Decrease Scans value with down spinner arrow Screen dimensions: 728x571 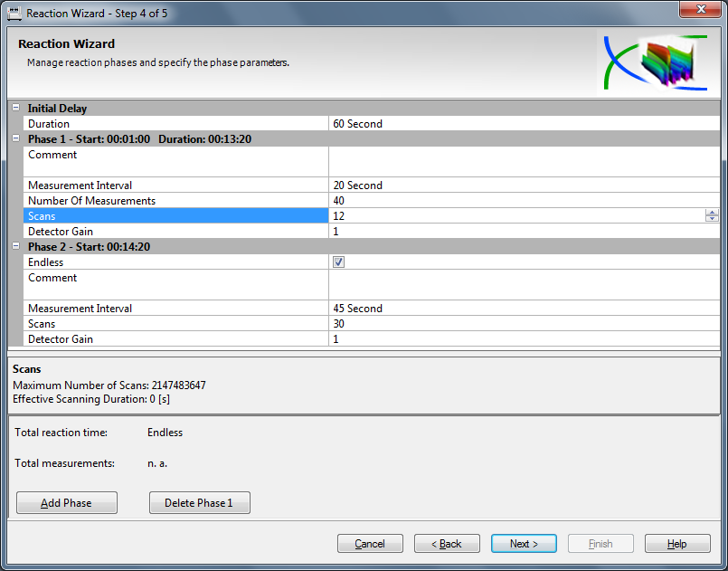712,219
